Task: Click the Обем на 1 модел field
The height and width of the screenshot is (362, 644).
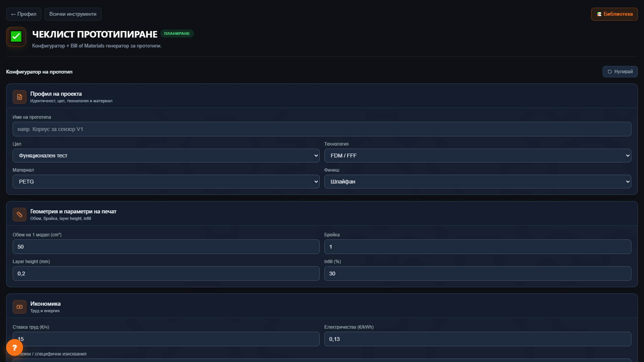Action: tap(166, 247)
